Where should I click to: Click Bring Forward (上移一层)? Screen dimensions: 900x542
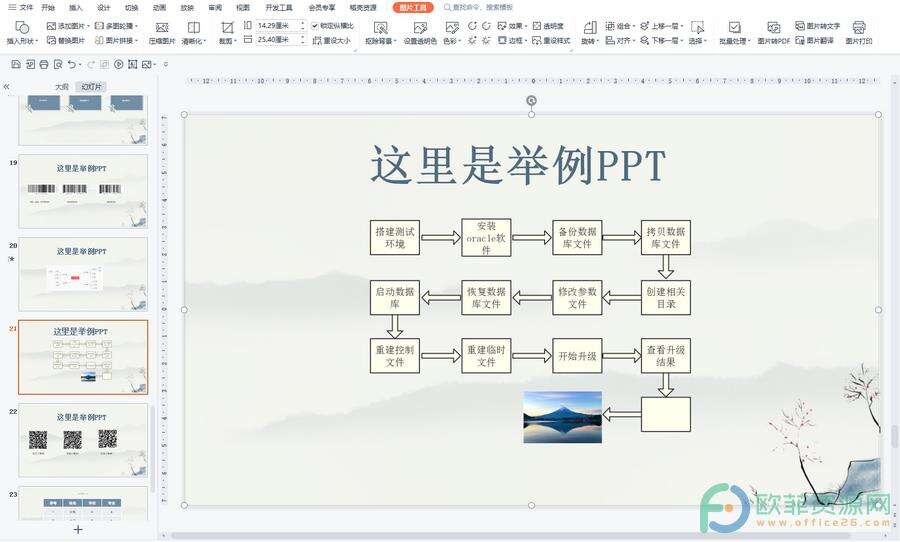(x=662, y=26)
